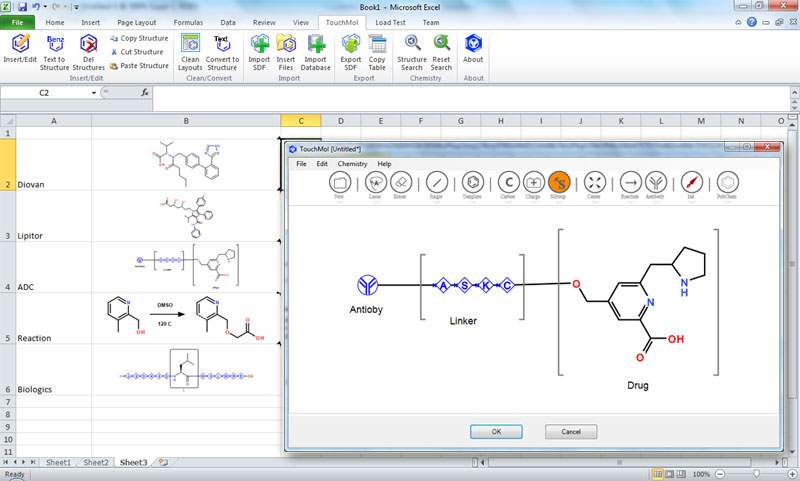The width and height of the screenshot is (800, 481).
Task: Open the PubChem tool in TouchMol
Action: (x=728, y=182)
